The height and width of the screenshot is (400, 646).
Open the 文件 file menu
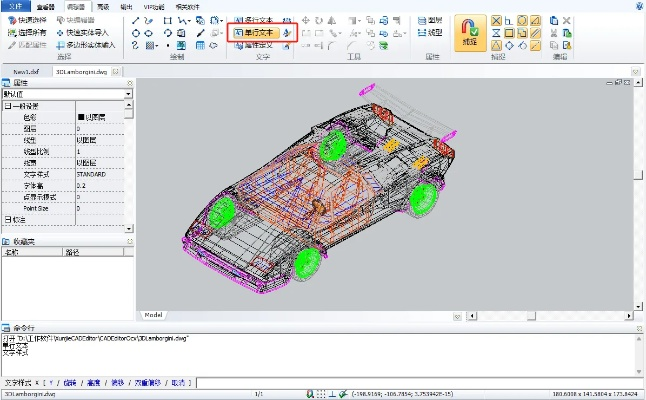coord(14,6)
